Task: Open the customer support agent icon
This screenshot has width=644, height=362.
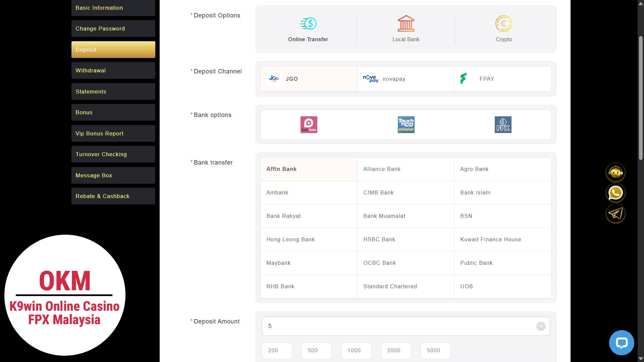Action: 615,172
